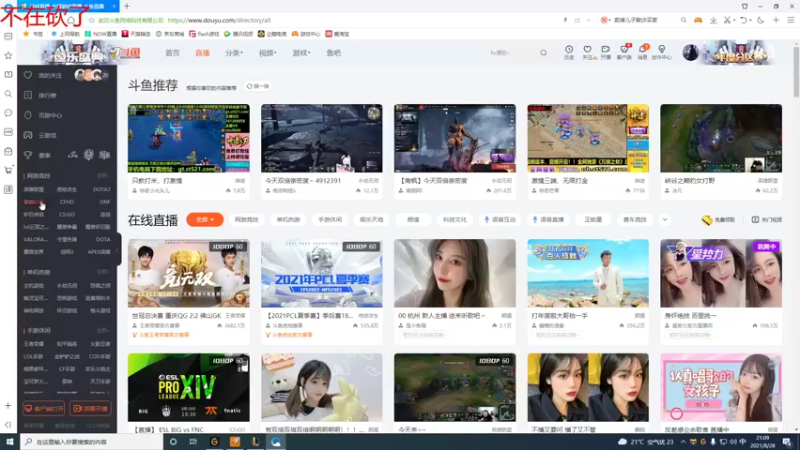
Task: Click the Douyu site search input field
Action: (511, 53)
